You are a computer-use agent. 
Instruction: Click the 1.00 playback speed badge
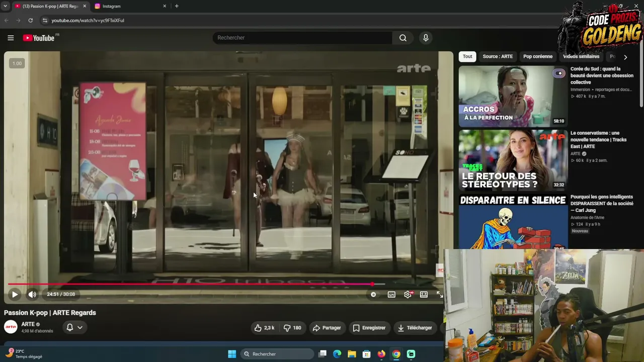[x=17, y=63]
